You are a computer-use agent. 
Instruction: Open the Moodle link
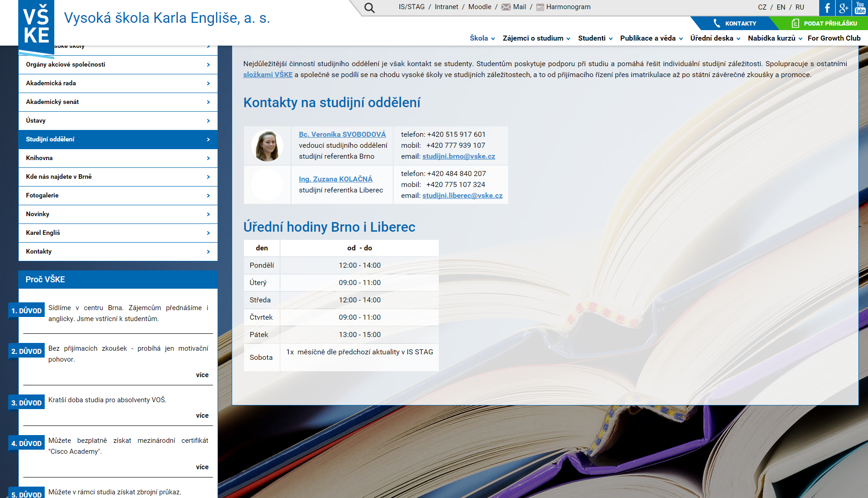pyautogui.click(x=479, y=7)
